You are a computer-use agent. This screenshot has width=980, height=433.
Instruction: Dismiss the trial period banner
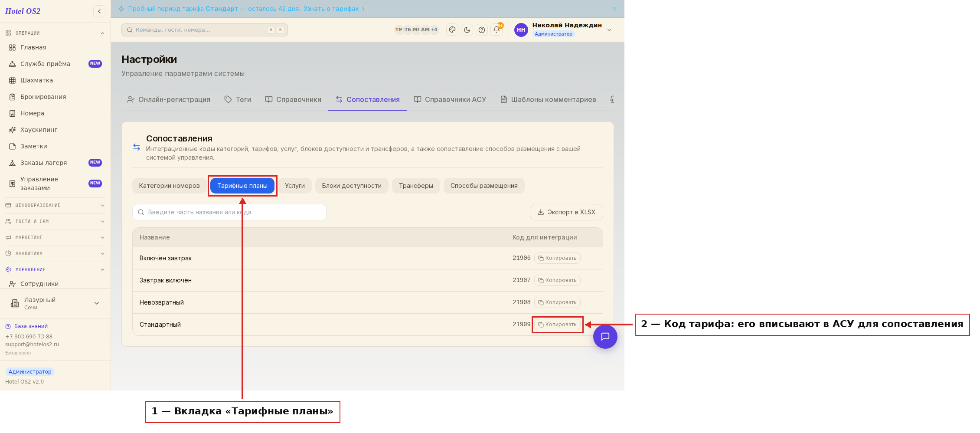(614, 9)
